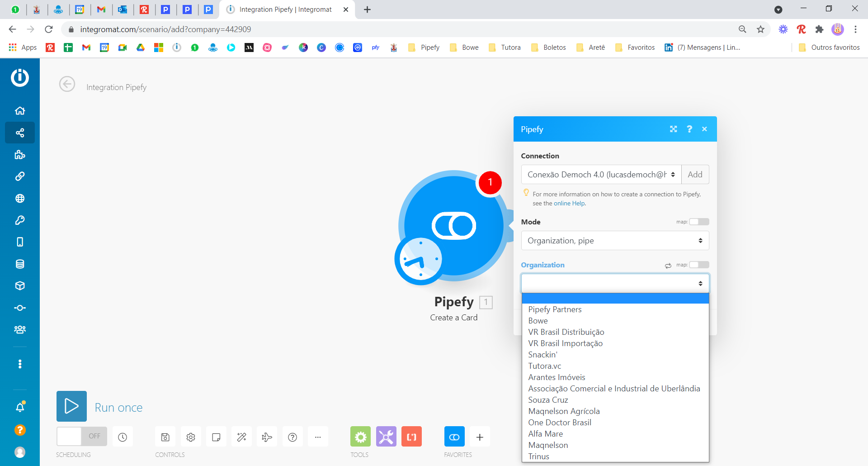Open the more options three-dot sidebar icon

20,364
